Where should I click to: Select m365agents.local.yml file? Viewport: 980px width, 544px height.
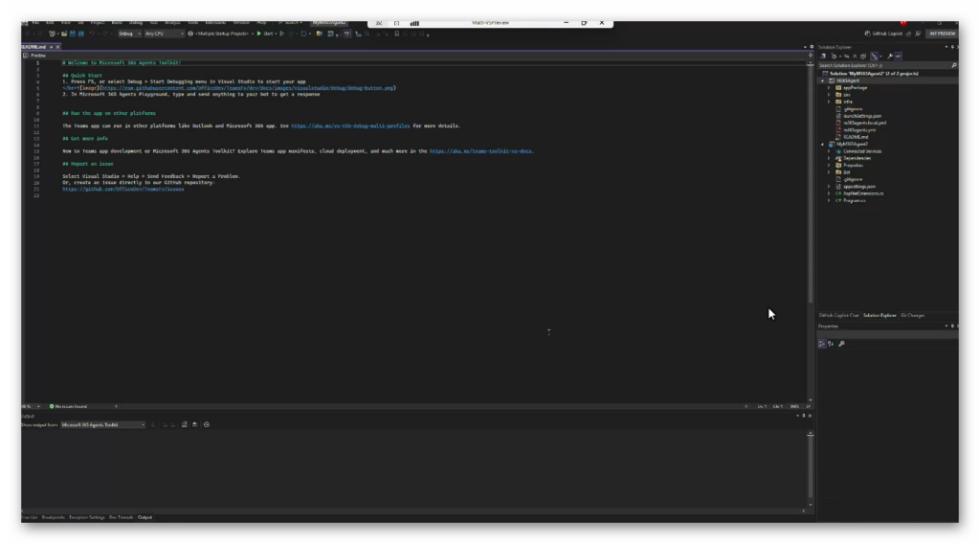click(x=864, y=124)
